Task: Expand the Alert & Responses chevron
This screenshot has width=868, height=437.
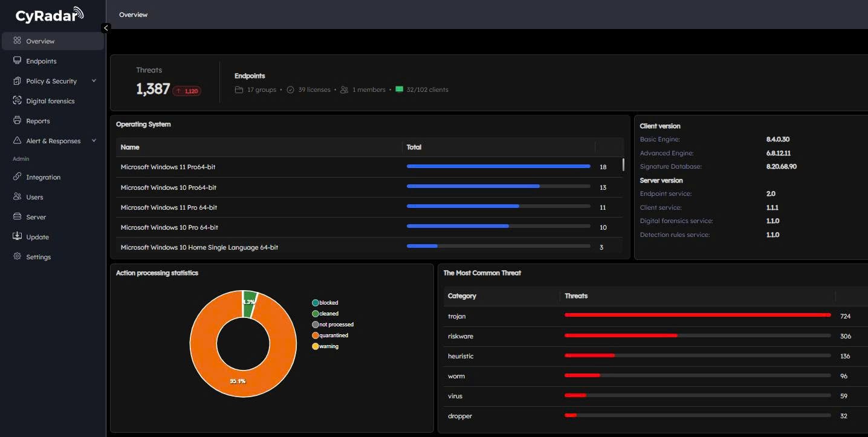Action: tap(94, 141)
